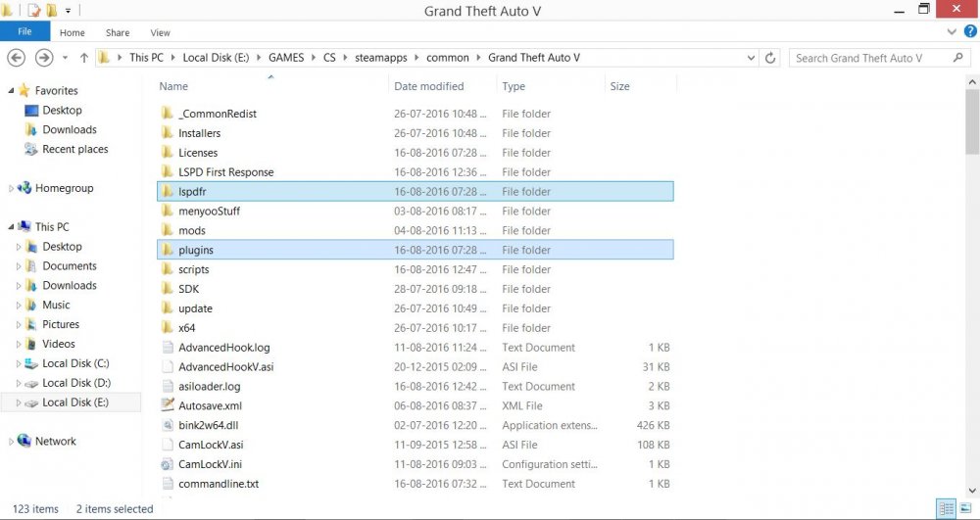This screenshot has width=980, height=520.
Task: Switch to the View ribbon tab
Action: click(x=160, y=32)
